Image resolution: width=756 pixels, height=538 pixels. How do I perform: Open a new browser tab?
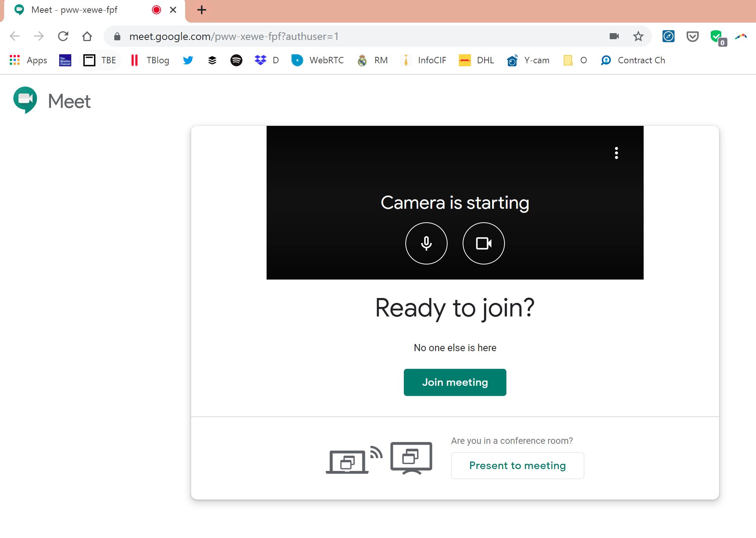202,10
